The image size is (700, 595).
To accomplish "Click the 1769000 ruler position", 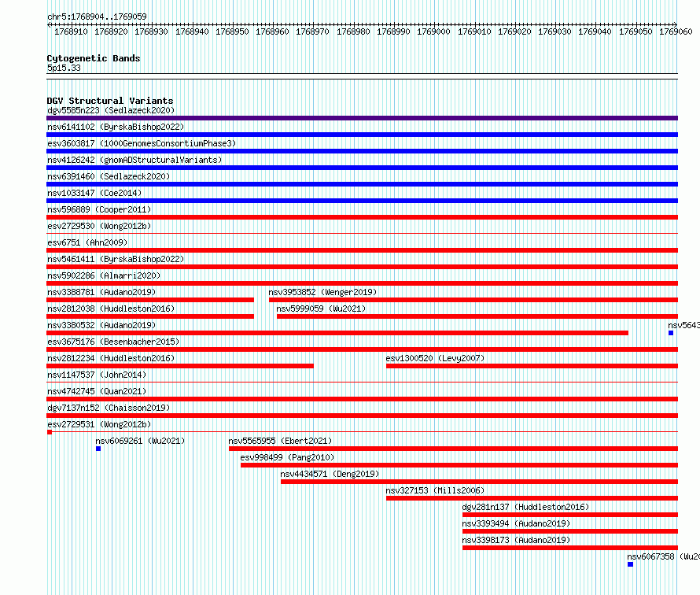I will pos(433,31).
